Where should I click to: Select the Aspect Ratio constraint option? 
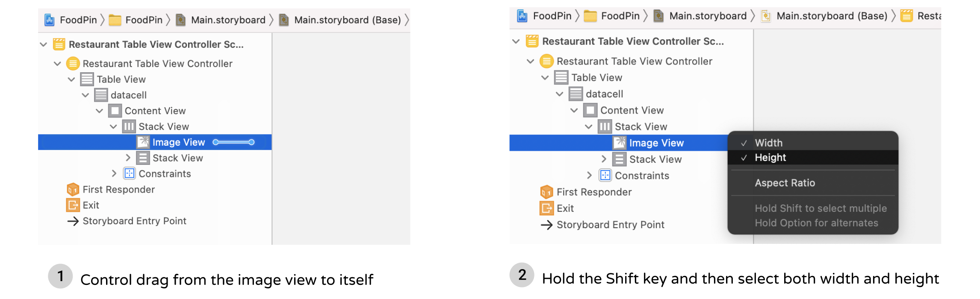tap(785, 183)
